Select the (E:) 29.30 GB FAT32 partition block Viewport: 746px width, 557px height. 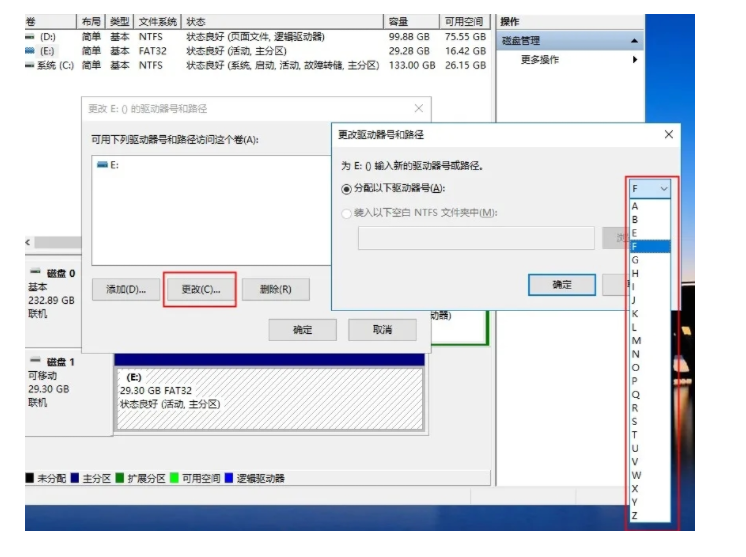click(x=268, y=396)
